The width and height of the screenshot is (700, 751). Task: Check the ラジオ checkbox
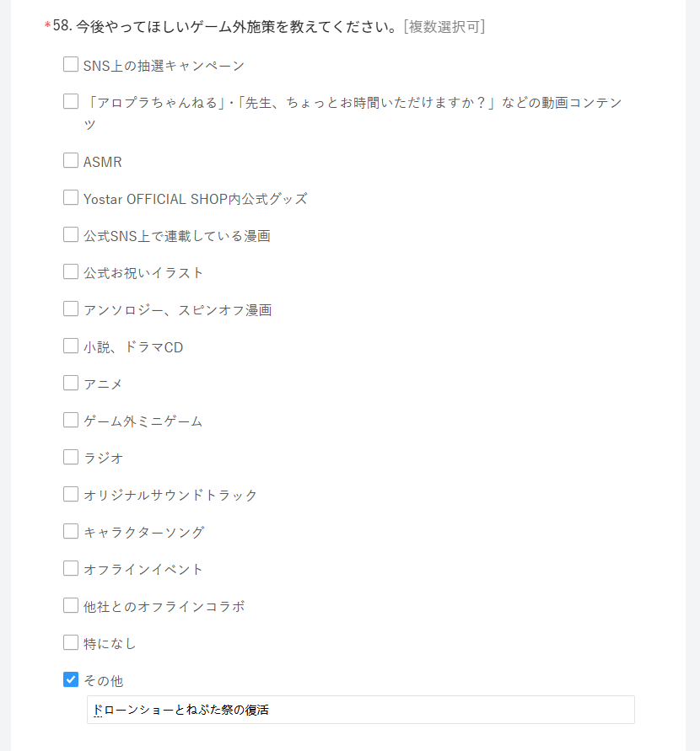click(x=71, y=458)
